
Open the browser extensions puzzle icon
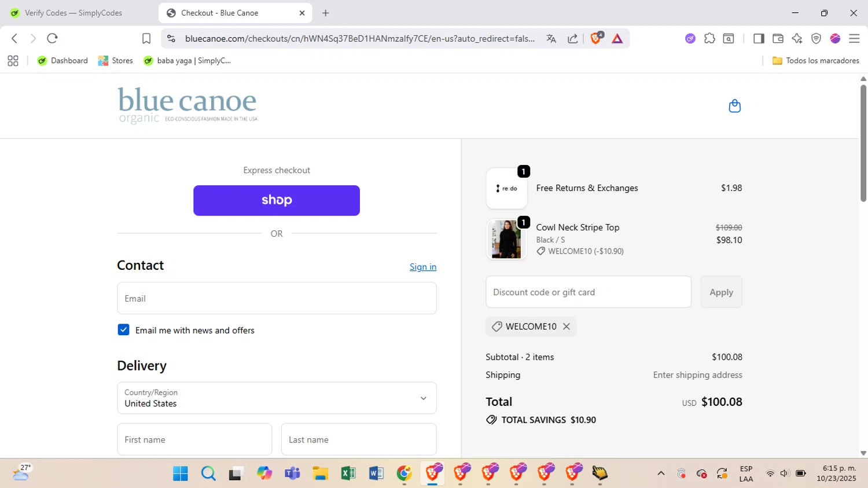point(709,38)
